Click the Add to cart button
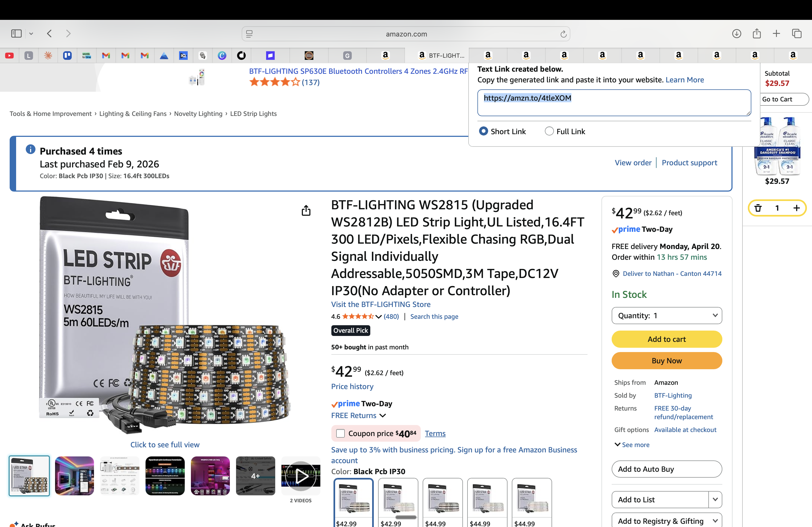Image resolution: width=812 pixels, height=527 pixels. point(667,339)
